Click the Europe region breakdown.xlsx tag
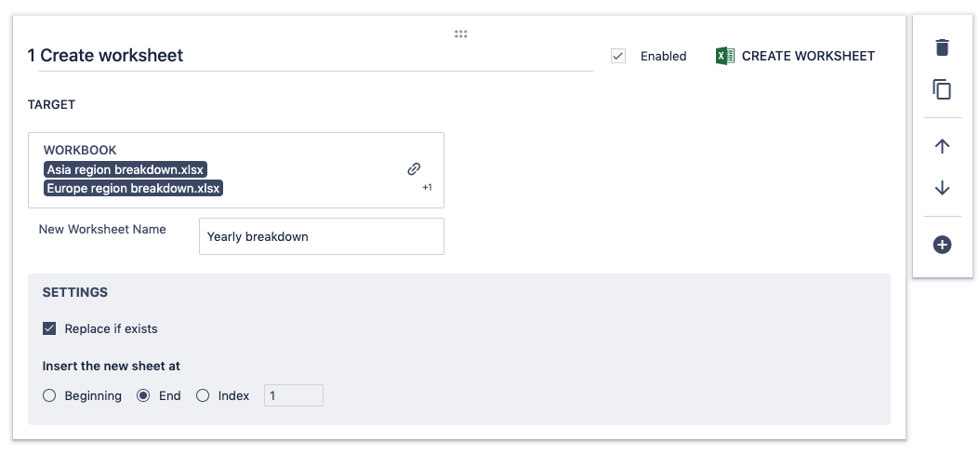 pyautogui.click(x=133, y=188)
